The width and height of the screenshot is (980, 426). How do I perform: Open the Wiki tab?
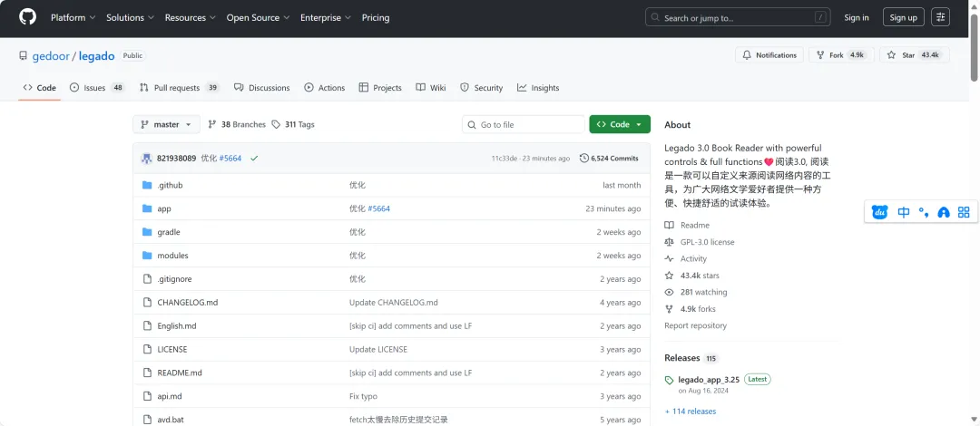point(431,87)
